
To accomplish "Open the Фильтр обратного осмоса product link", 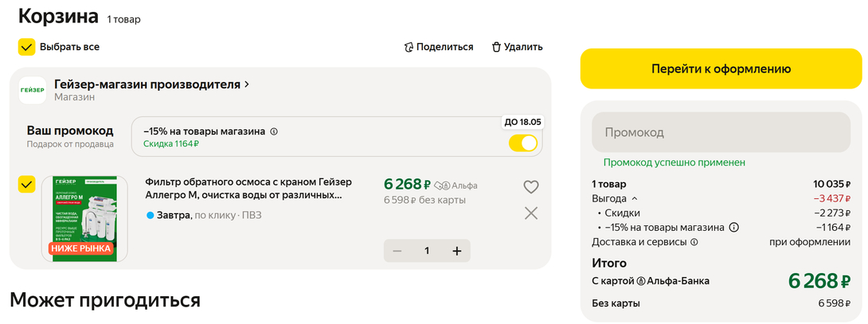I will (x=248, y=188).
